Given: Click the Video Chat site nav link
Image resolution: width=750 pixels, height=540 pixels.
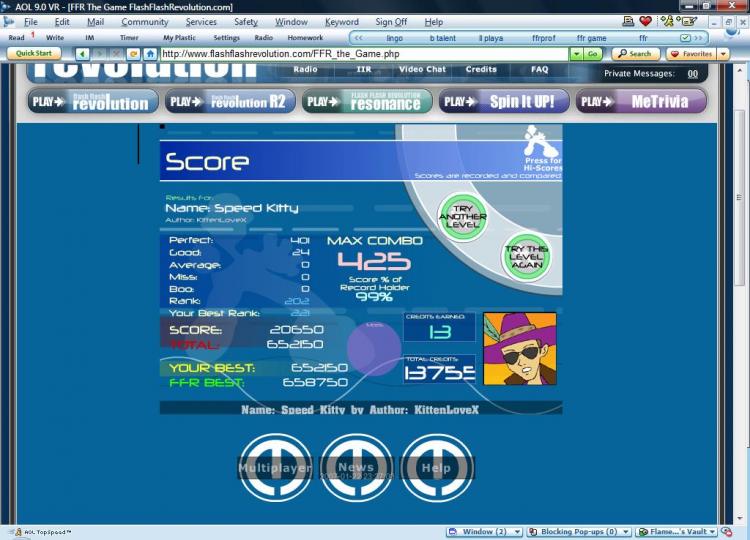Looking at the screenshot, I should click(x=422, y=69).
